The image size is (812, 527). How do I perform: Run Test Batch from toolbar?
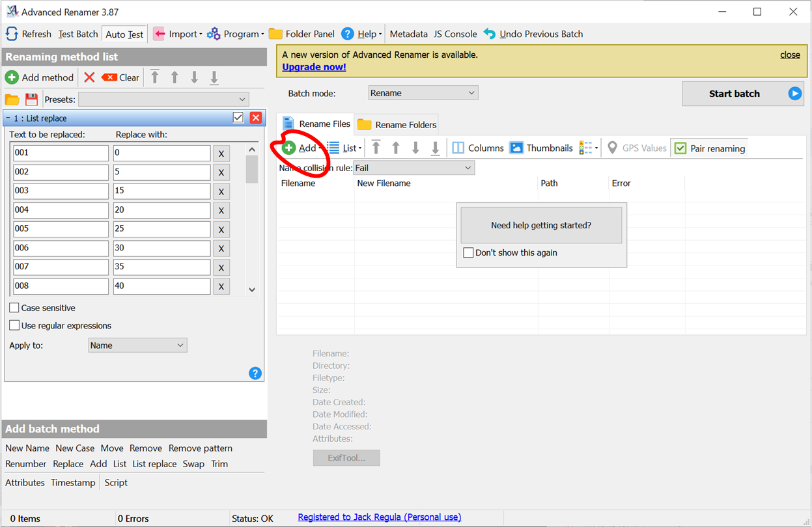78,34
